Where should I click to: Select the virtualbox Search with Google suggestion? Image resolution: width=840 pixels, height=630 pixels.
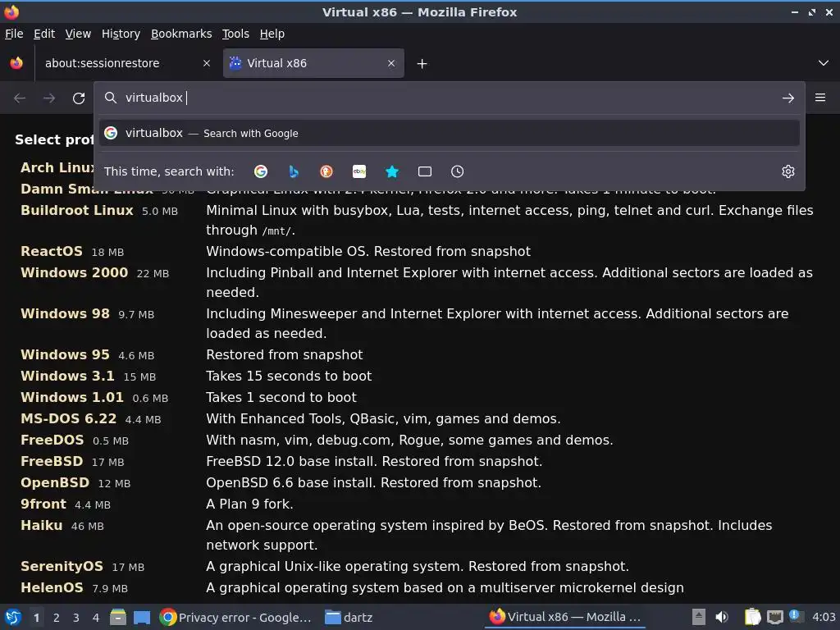[449, 133]
